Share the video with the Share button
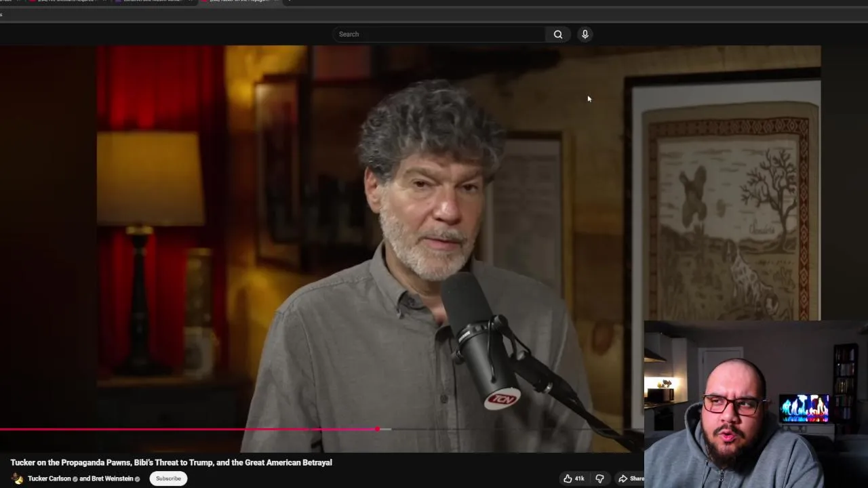 pos(630,479)
